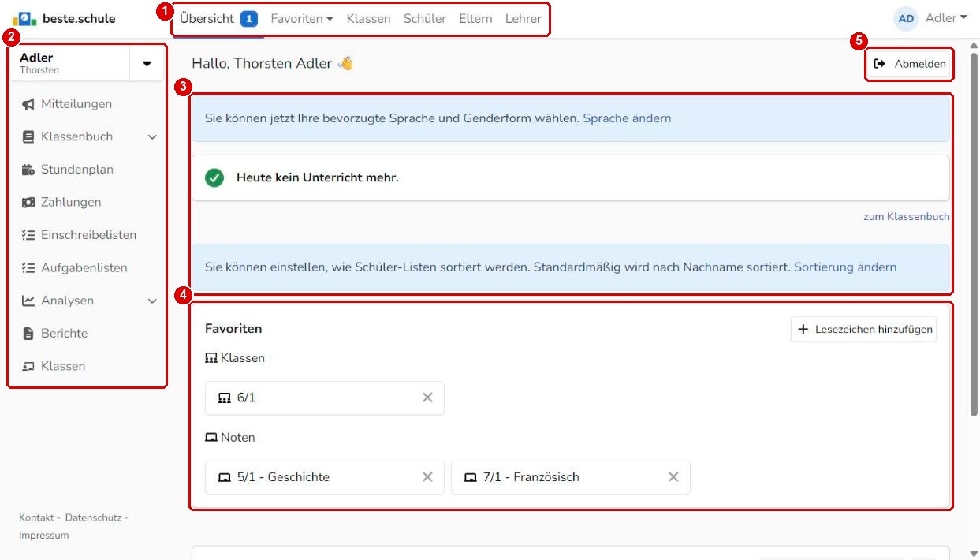The height and width of the screenshot is (560, 980).
Task: Click the class icon in 6/1 bookmark
Action: click(x=224, y=398)
